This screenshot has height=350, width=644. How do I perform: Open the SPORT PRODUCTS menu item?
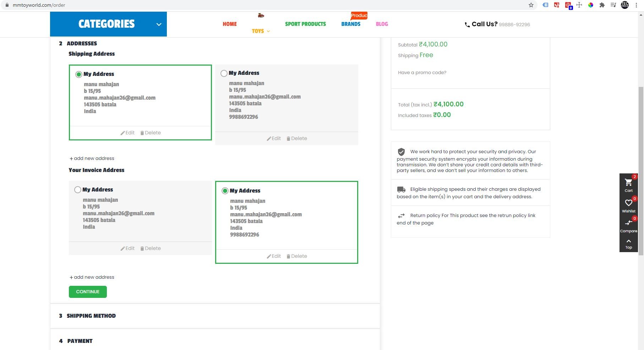point(305,24)
